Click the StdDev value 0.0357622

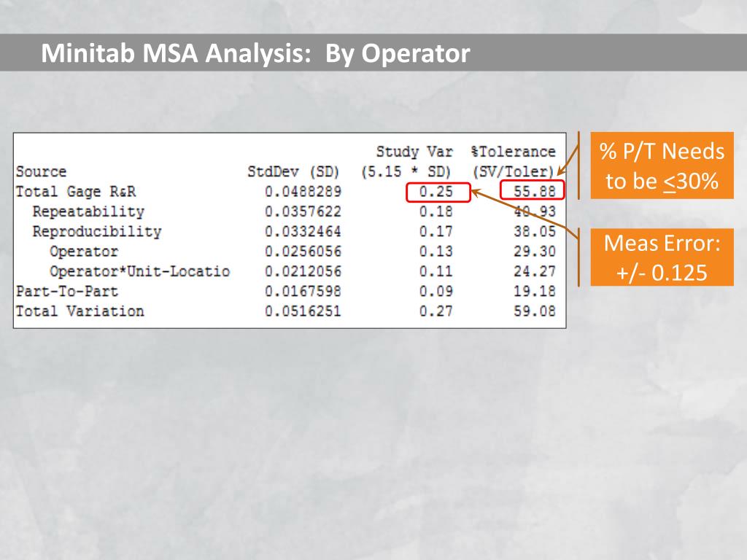(303, 211)
